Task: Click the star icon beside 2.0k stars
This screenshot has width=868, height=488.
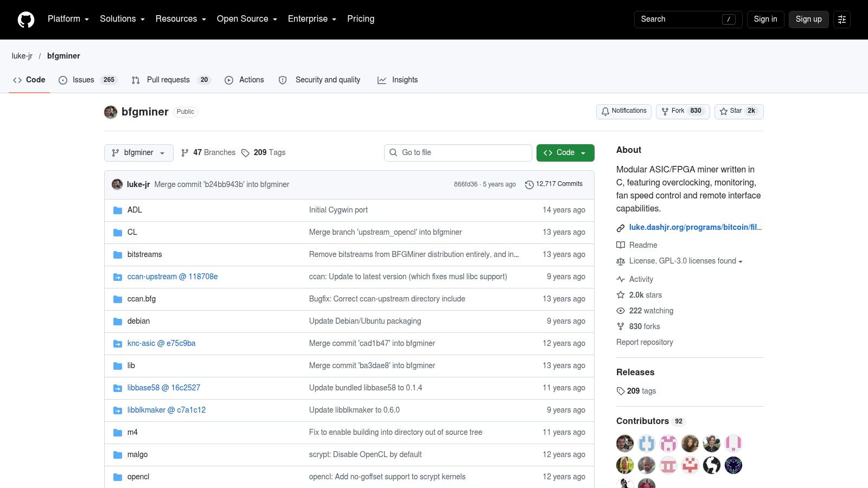Action: coord(621,295)
